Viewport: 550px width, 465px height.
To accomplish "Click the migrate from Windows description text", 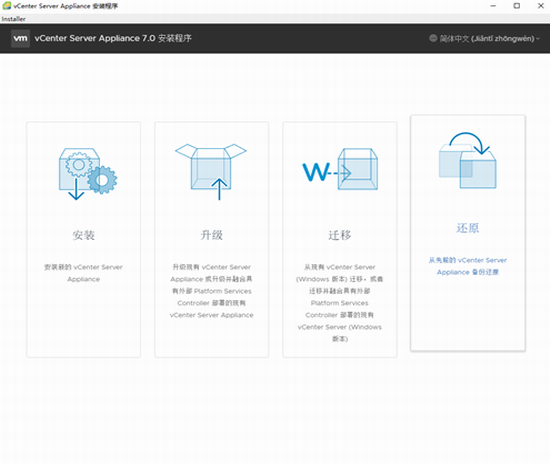I will coord(340,303).
